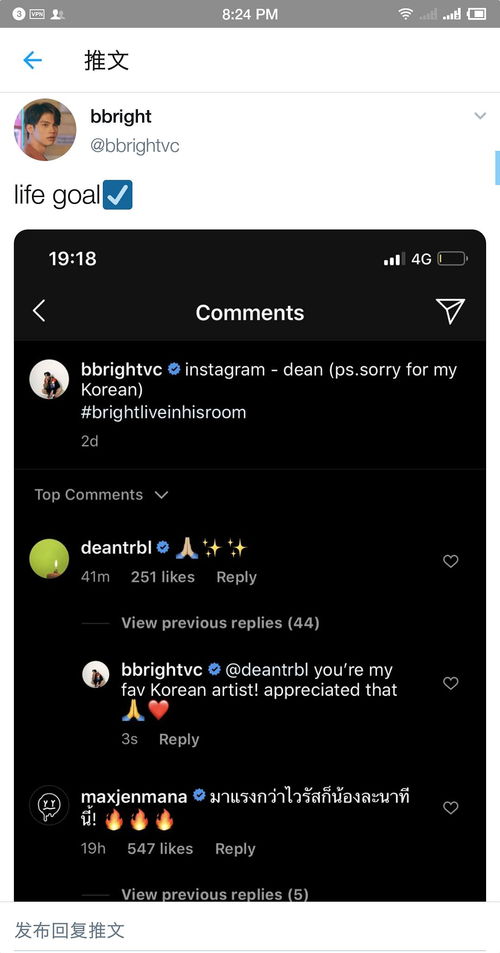Tap the blue checkmark emoji after life goal
500x953 pixels.
(x=117, y=195)
